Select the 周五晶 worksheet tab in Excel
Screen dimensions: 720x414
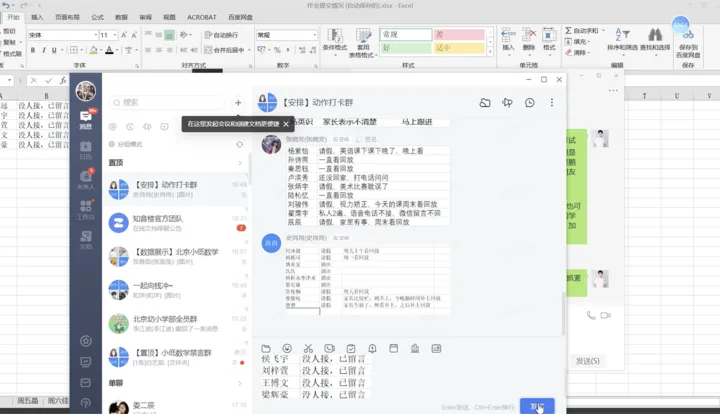tap(28, 401)
